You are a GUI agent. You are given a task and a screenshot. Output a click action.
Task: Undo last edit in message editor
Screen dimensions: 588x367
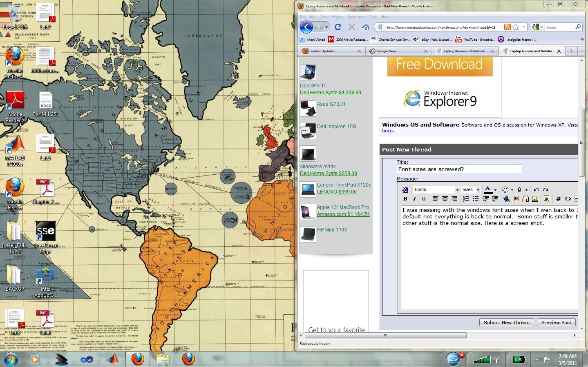[536, 190]
